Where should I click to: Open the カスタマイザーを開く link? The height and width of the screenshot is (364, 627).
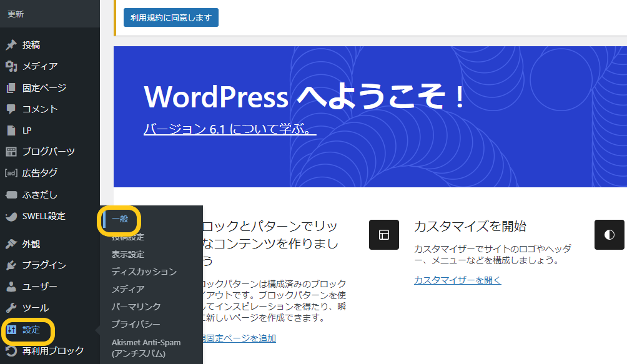pos(458,280)
